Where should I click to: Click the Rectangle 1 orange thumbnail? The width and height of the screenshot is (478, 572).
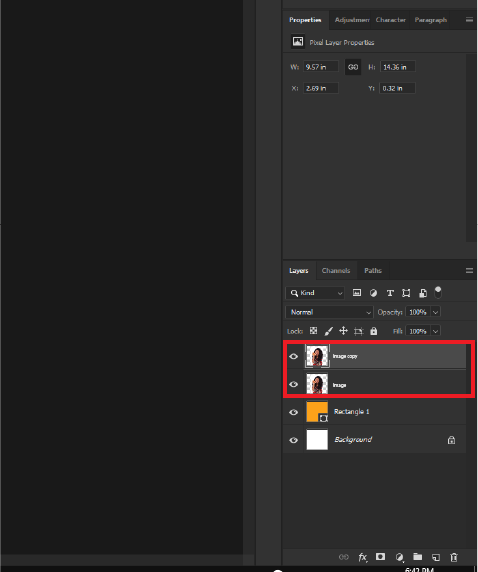(x=317, y=412)
